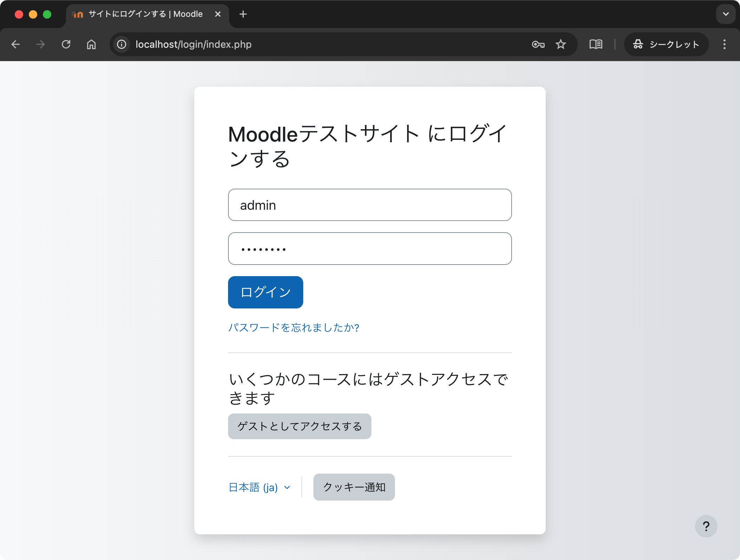Click the browser home icon
740x560 pixels.
[91, 44]
